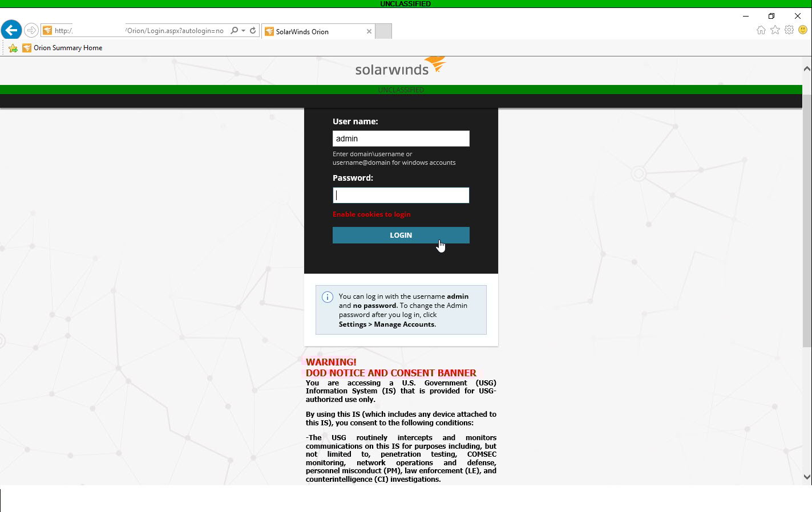Click the 'Password:' label

pos(353,178)
